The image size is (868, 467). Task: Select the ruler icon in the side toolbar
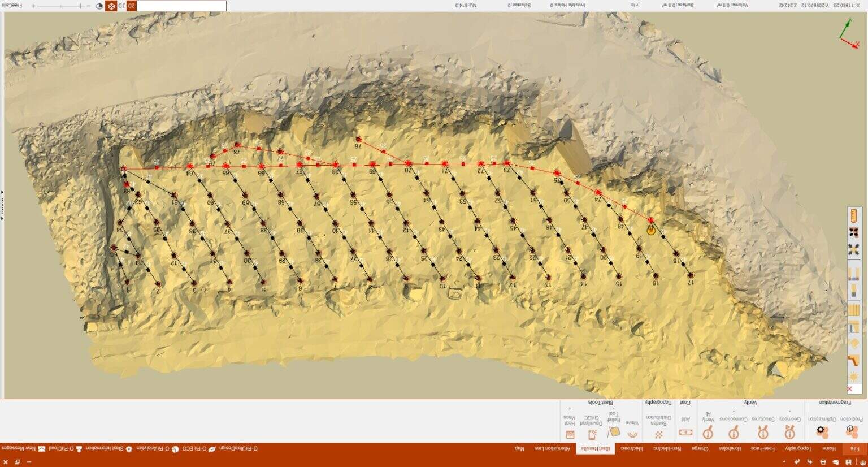854,215
